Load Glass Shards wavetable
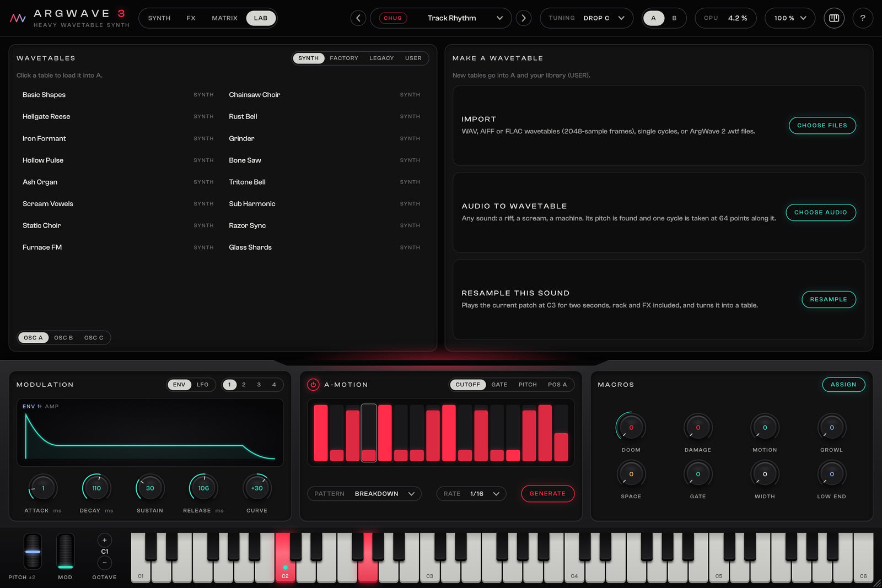Screen dimensions: 882x588 325,247
